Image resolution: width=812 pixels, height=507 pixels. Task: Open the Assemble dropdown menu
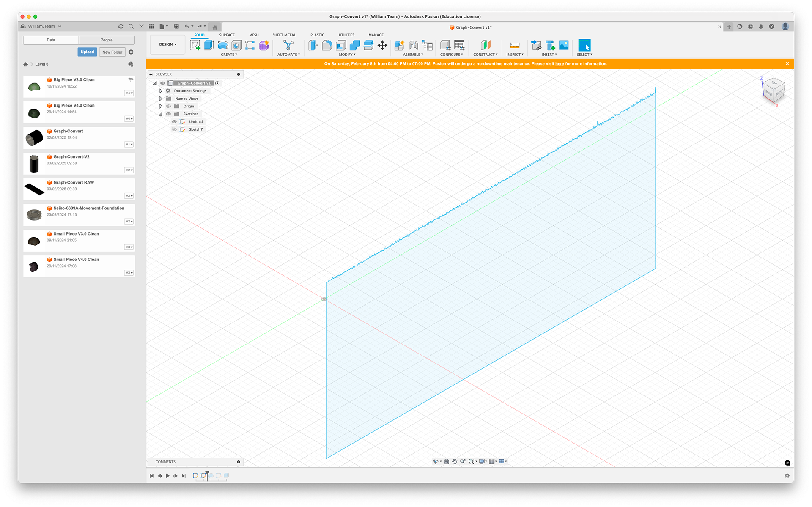click(x=413, y=55)
